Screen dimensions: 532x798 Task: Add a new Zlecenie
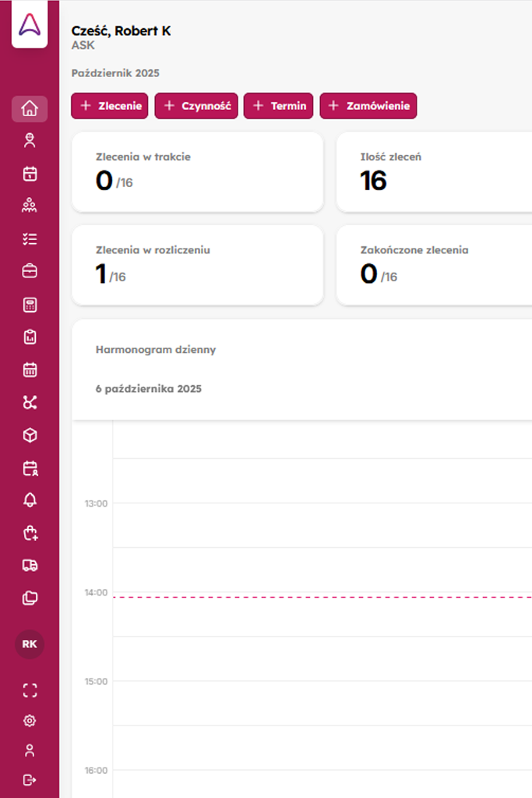pos(110,106)
